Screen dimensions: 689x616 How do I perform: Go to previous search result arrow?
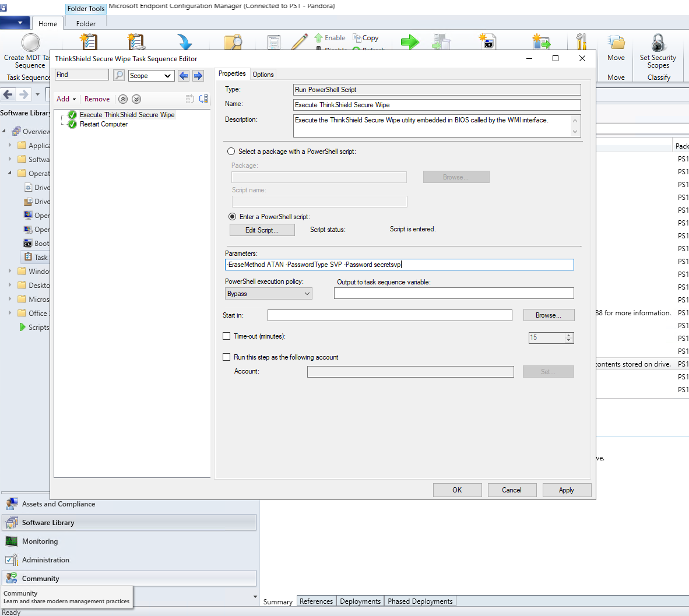click(x=184, y=76)
